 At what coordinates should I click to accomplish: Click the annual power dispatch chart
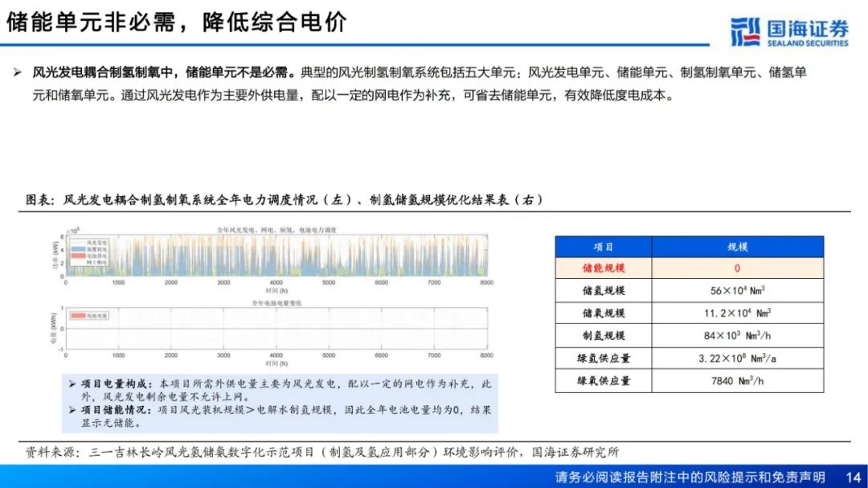coord(277,257)
